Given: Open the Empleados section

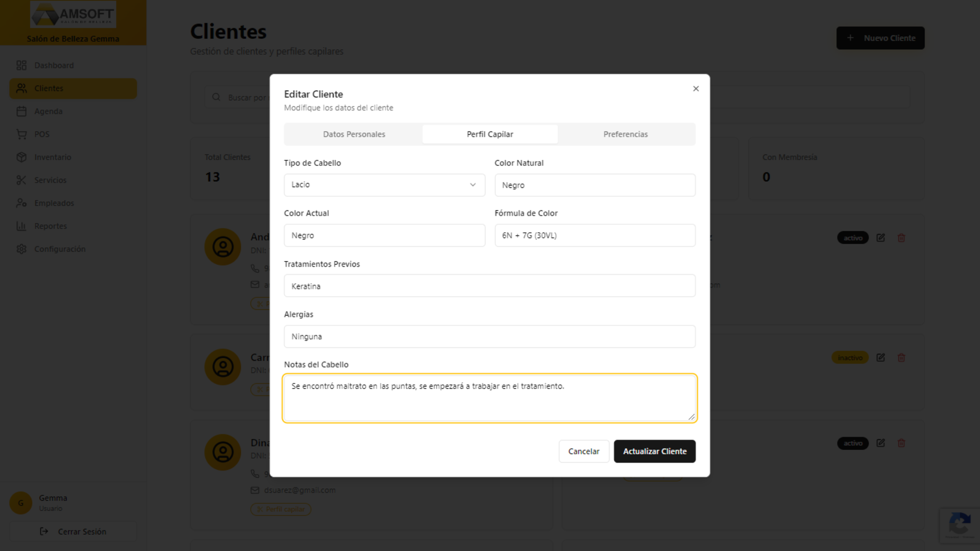Looking at the screenshot, I should click(54, 203).
